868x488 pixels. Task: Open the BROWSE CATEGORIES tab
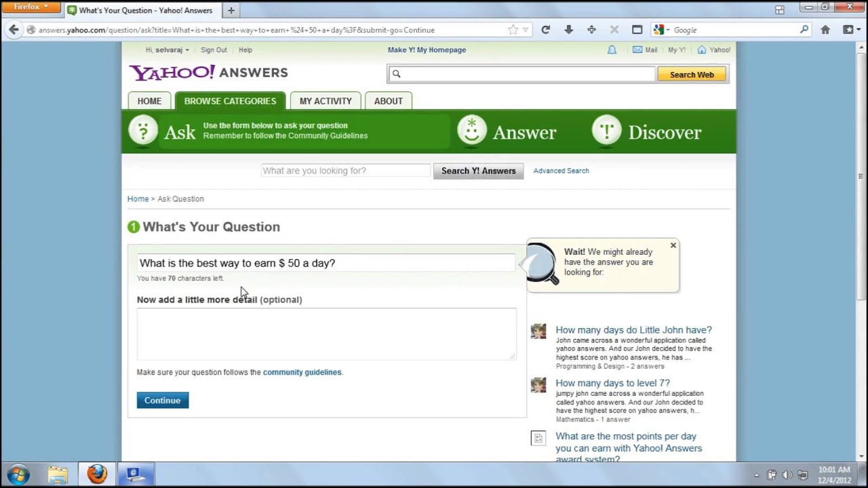click(x=230, y=101)
